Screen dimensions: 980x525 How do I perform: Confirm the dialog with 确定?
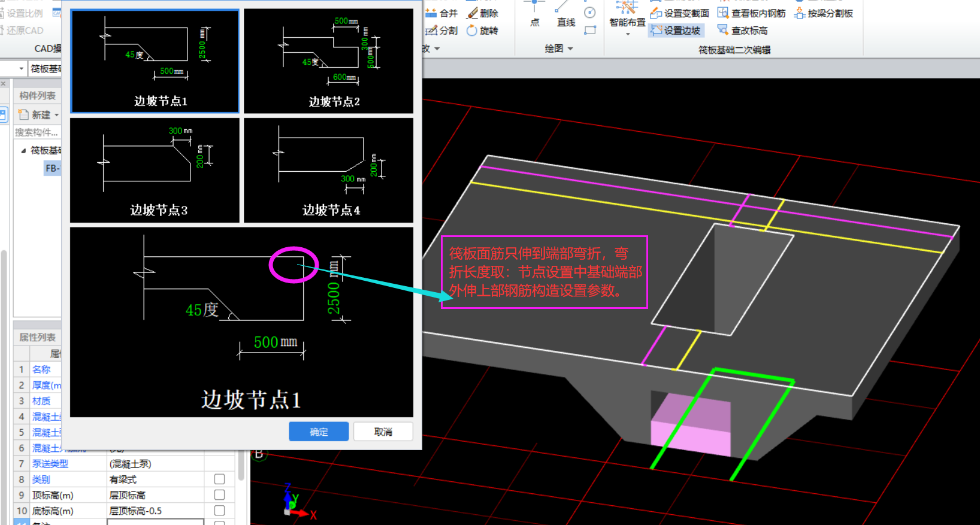(319, 432)
